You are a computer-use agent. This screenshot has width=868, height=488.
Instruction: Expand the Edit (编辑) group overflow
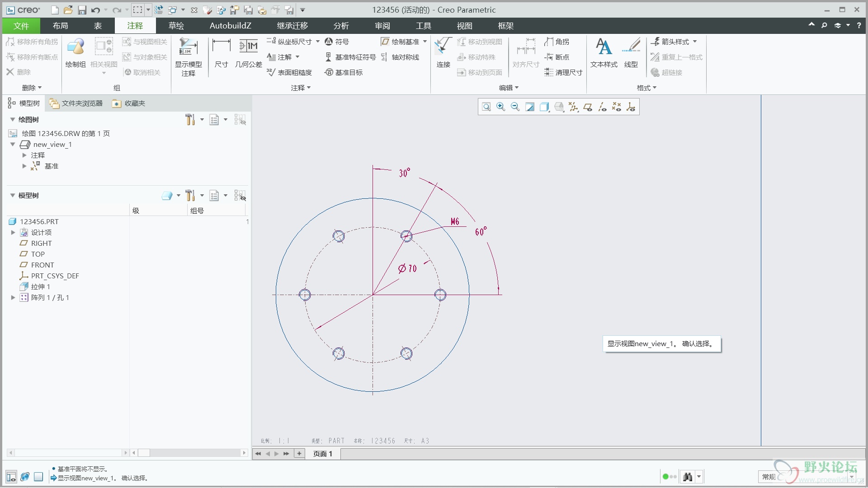pyautogui.click(x=509, y=88)
